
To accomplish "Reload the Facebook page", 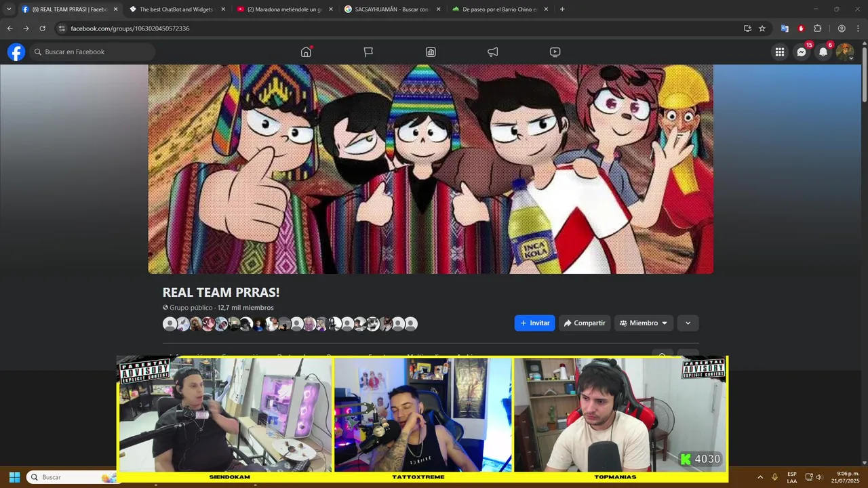I will (42, 28).
